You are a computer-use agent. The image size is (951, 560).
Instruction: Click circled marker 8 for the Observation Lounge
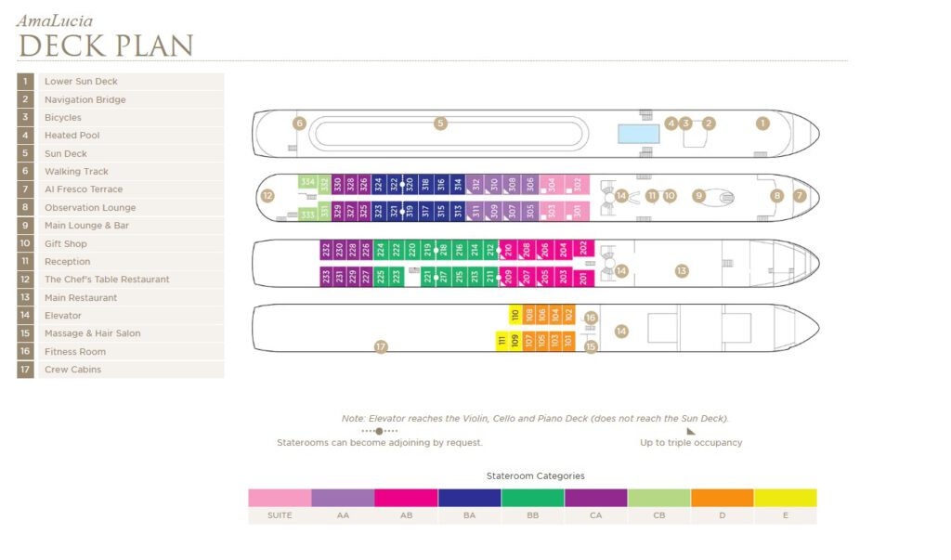click(x=777, y=195)
